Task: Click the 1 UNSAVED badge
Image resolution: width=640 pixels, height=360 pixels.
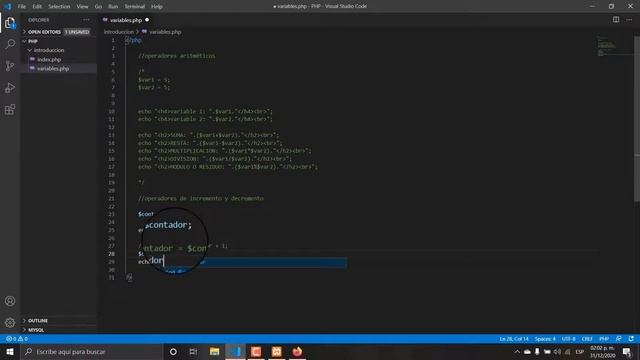Action: pos(77,32)
